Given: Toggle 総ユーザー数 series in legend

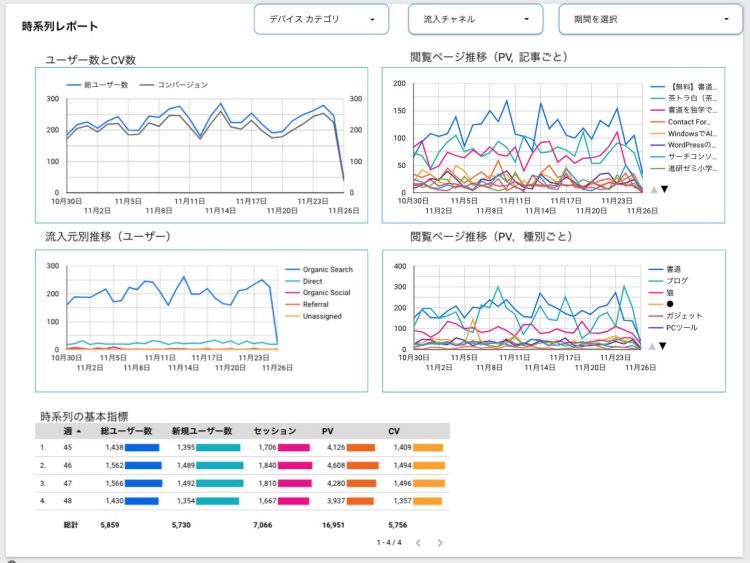Looking at the screenshot, I should [x=97, y=85].
